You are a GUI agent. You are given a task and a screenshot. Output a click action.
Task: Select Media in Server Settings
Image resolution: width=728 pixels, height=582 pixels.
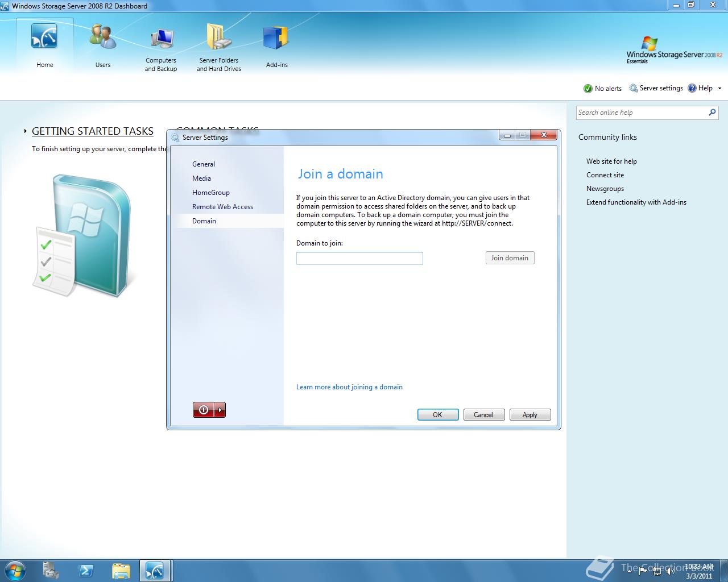pos(201,178)
